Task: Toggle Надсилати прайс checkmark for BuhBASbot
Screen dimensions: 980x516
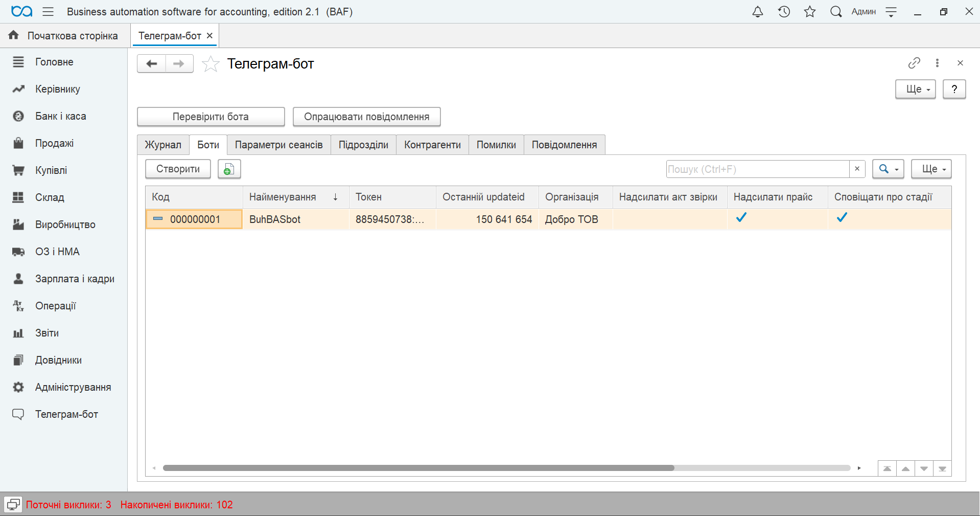Action: click(x=741, y=218)
